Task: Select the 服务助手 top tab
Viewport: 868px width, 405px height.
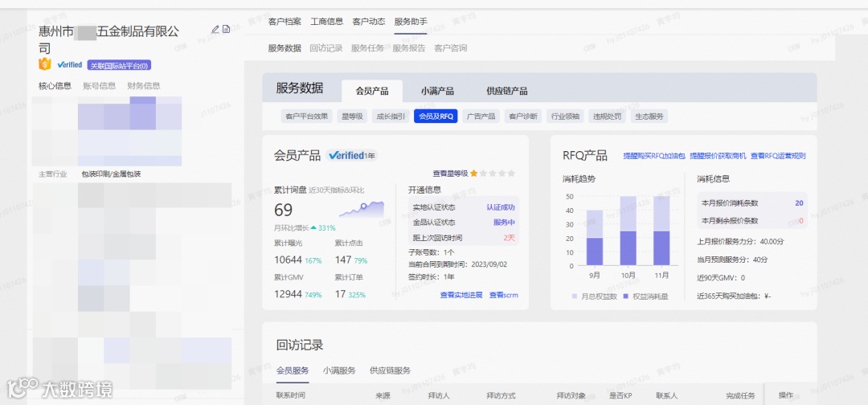Action: tap(411, 22)
